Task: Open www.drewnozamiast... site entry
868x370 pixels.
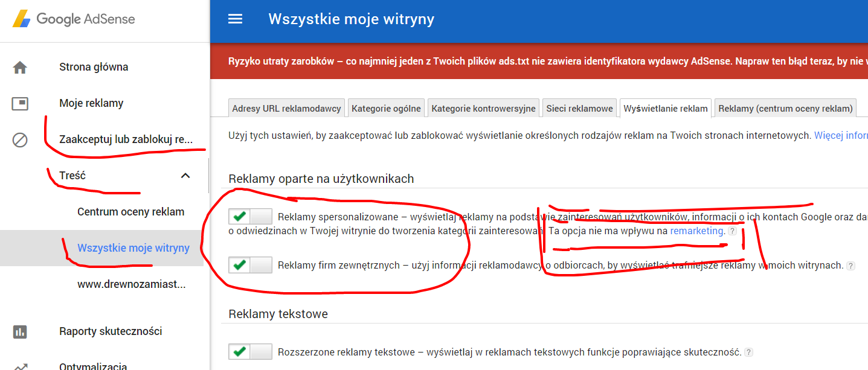Action: (x=131, y=284)
